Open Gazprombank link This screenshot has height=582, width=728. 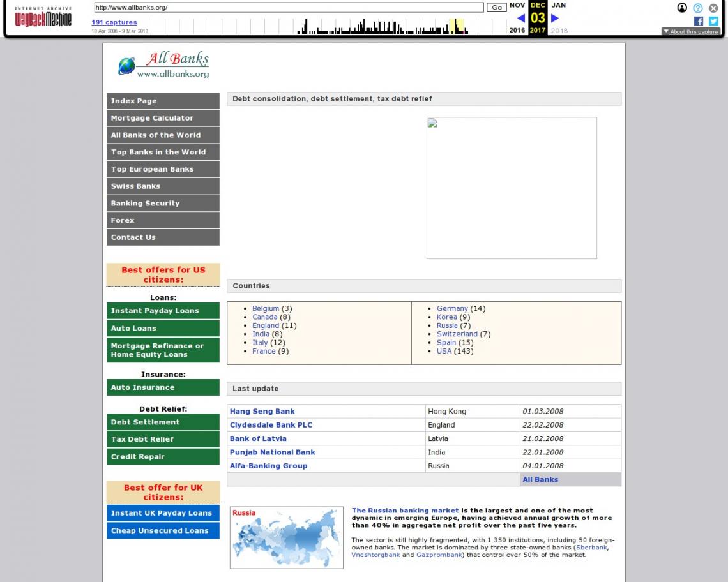click(x=439, y=555)
